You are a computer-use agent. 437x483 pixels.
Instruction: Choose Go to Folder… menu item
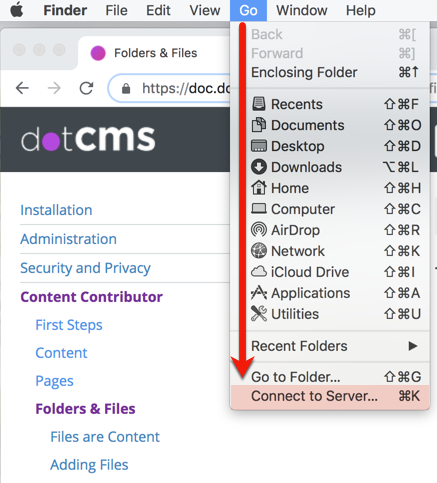pyautogui.click(x=330, y=377)
